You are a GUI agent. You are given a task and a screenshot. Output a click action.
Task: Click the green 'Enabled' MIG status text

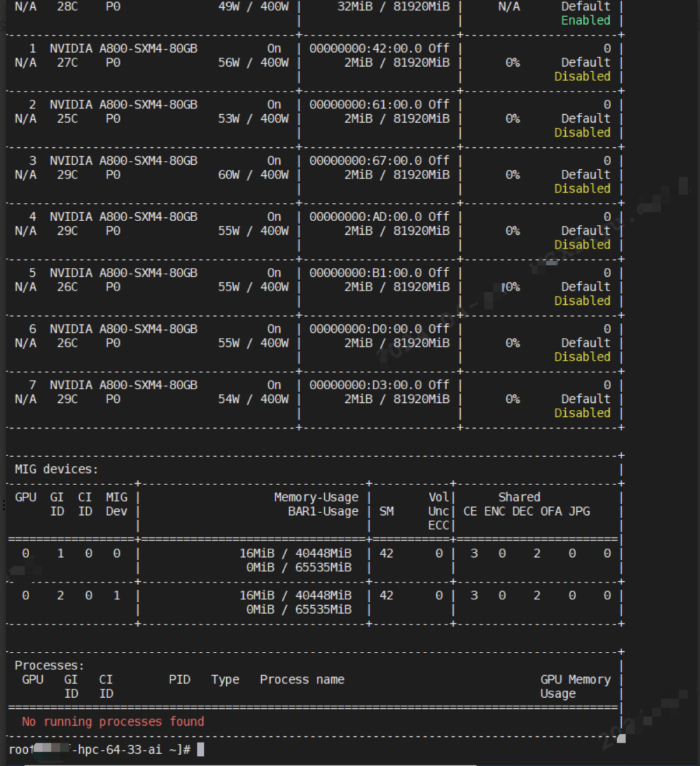click(585, 21)
